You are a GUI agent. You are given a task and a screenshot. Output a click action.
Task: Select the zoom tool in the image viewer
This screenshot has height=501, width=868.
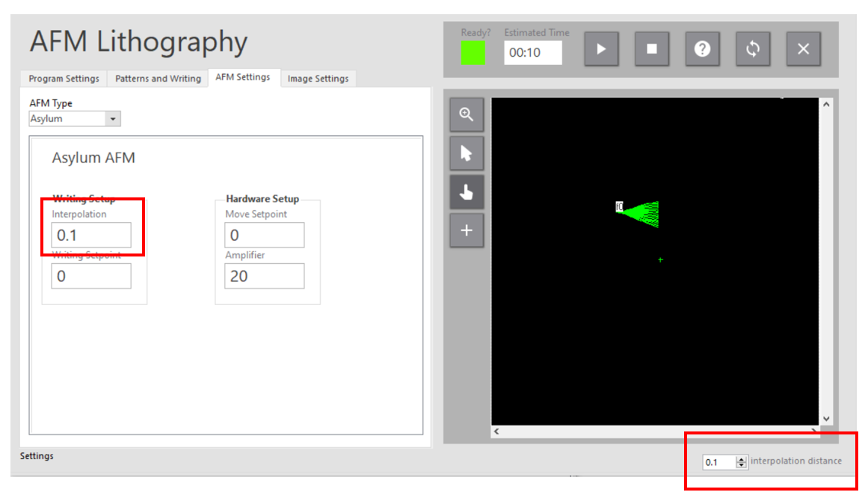point(466,114)
